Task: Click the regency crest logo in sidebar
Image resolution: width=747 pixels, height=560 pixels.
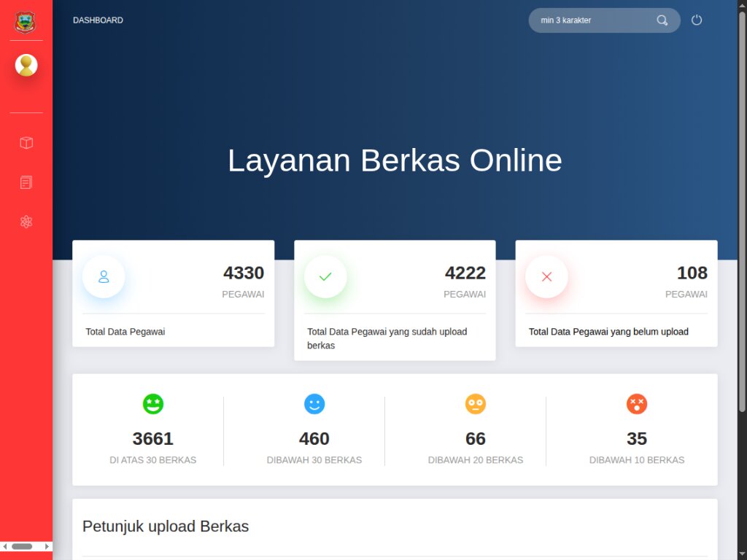Action: (x=26, y=21)
